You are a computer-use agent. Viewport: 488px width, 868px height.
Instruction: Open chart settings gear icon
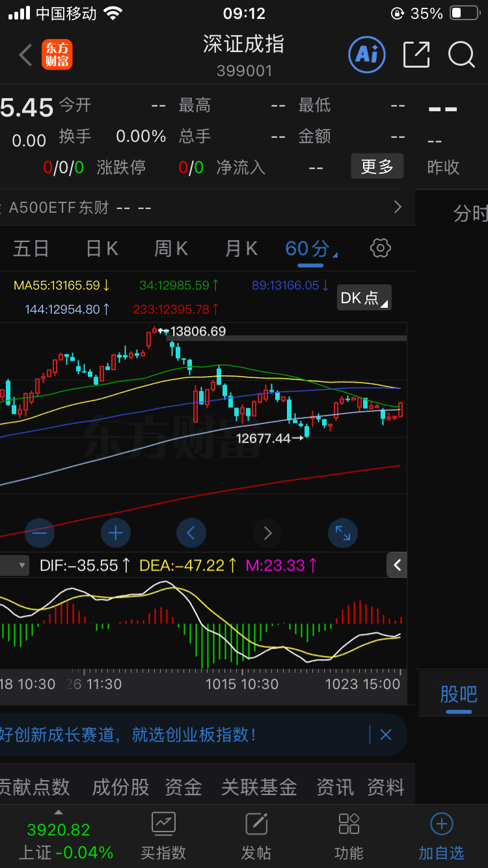381,248
